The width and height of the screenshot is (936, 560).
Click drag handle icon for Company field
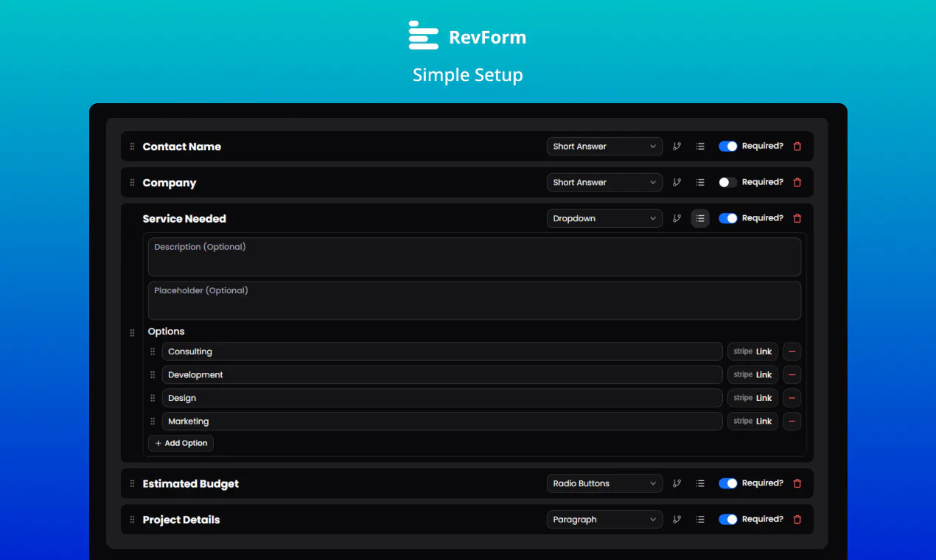pos(133,183)
